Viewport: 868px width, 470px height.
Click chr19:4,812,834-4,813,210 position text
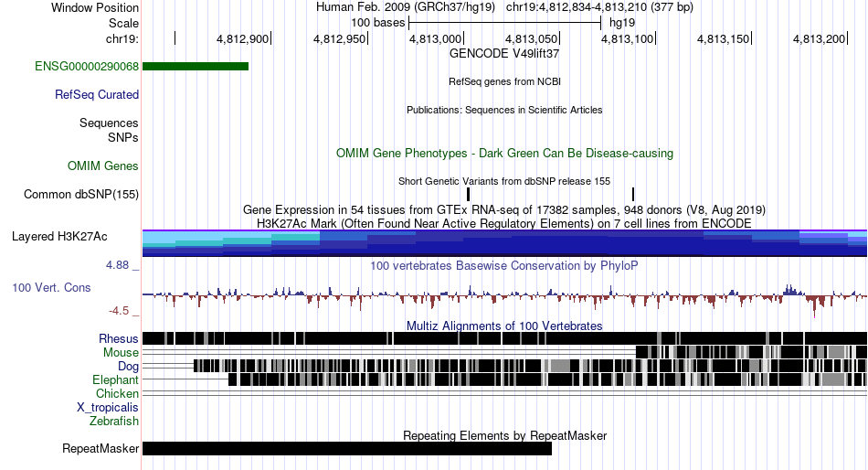coord(599,7)
